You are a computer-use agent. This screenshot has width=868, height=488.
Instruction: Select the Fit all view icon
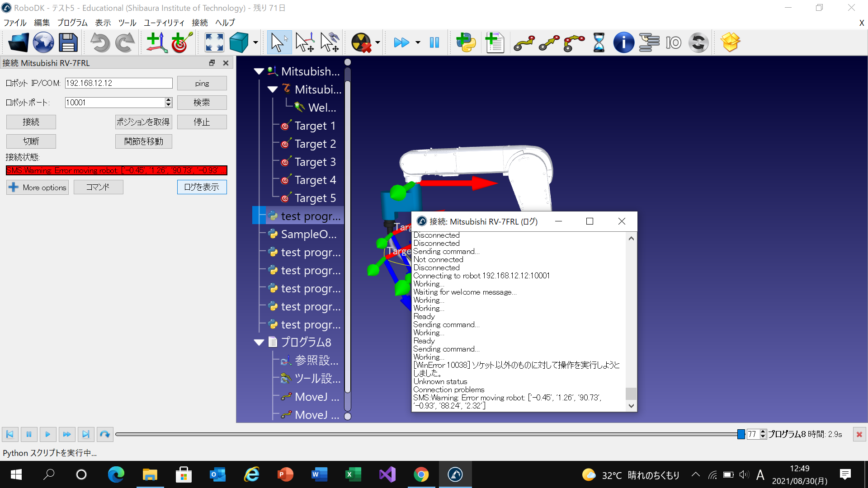pos(214,43)
